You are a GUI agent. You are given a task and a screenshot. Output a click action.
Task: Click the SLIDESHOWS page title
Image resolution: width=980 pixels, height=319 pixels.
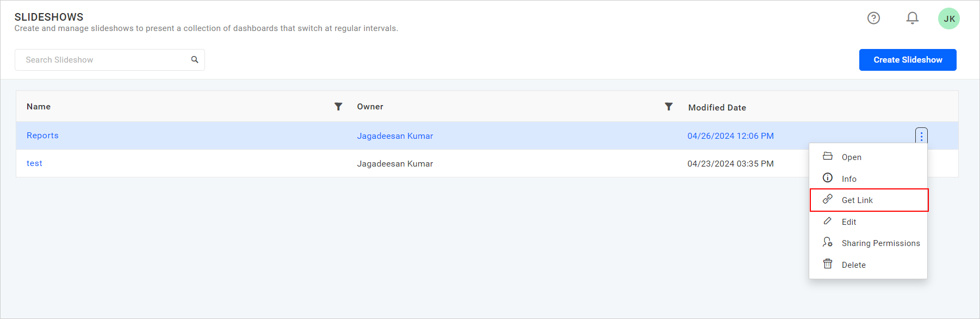49,17
